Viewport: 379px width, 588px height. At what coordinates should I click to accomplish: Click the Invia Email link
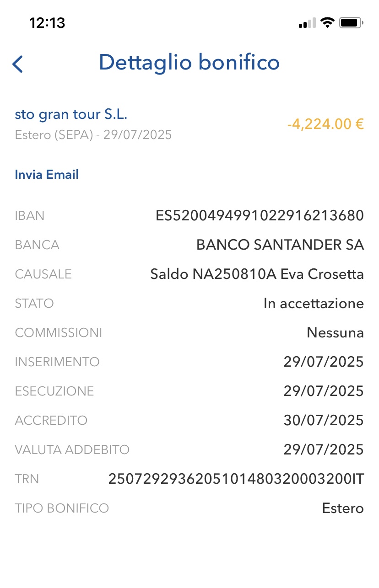47,175
